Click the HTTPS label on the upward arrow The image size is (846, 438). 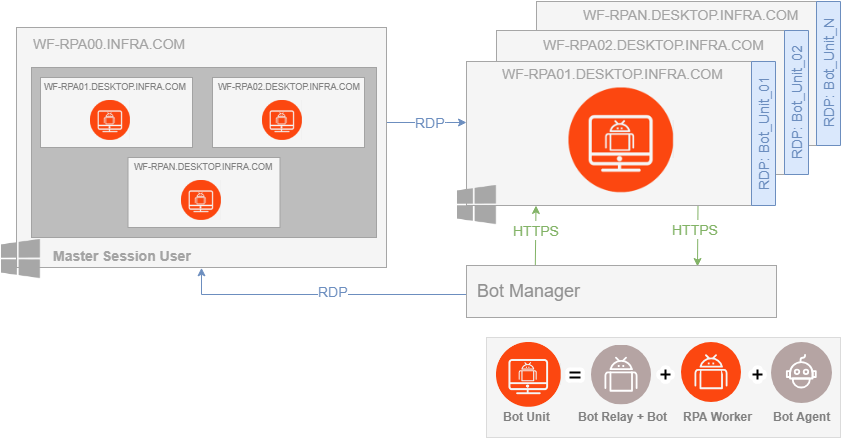coord(536,232)
